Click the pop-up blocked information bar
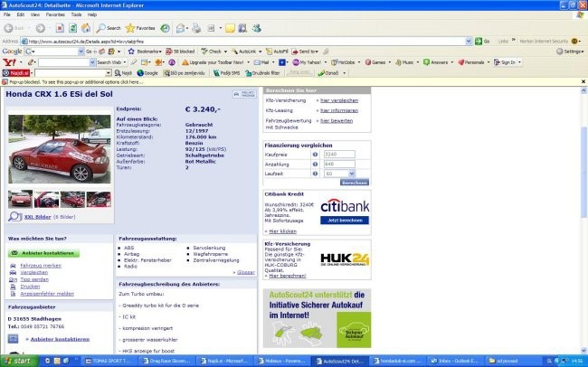Screen dimensions: 588x367 coord(292,81)
